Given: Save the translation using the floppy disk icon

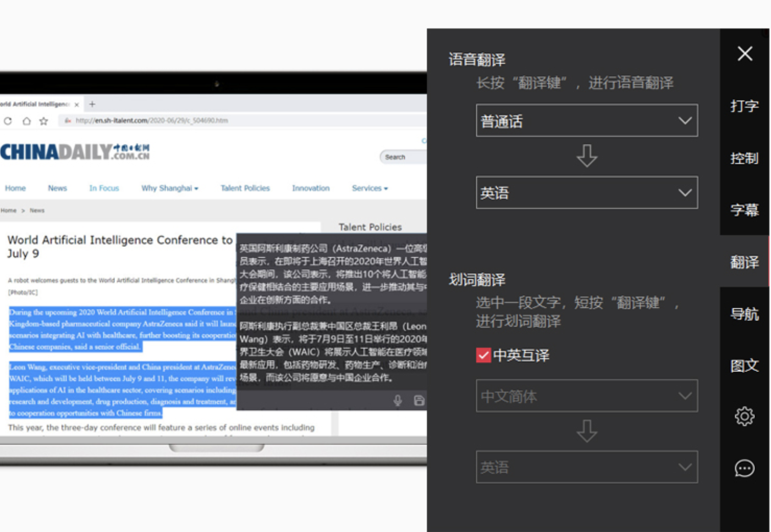Looking at the screenshot, I should [x=419, y=401].
